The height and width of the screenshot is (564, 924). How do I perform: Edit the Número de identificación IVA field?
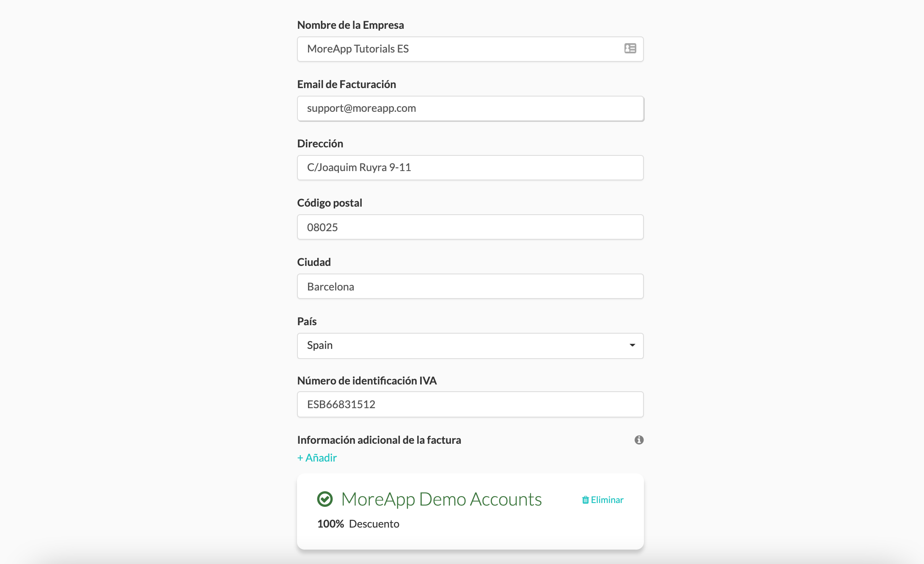click(470, 404)
